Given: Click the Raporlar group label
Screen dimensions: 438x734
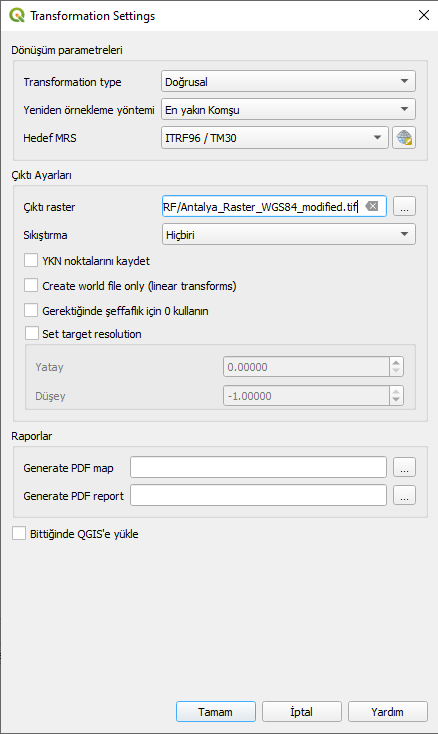Looking at the screenshot, I should 32,436.
